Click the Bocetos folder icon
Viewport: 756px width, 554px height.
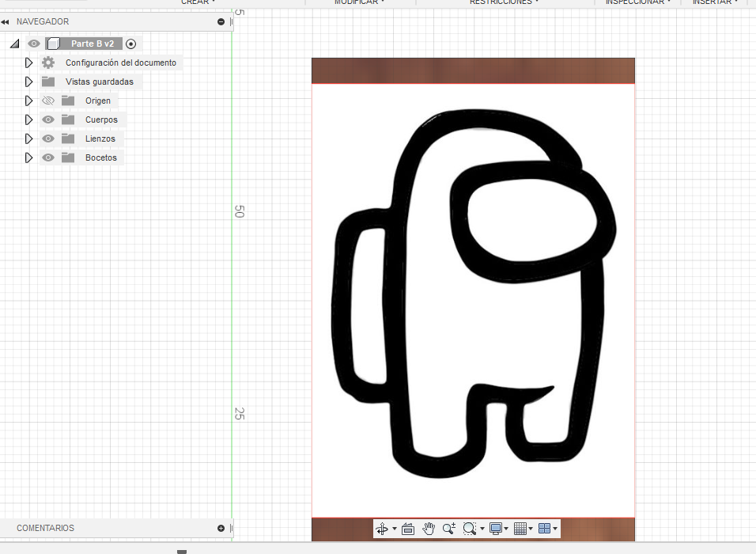point(68,157)
